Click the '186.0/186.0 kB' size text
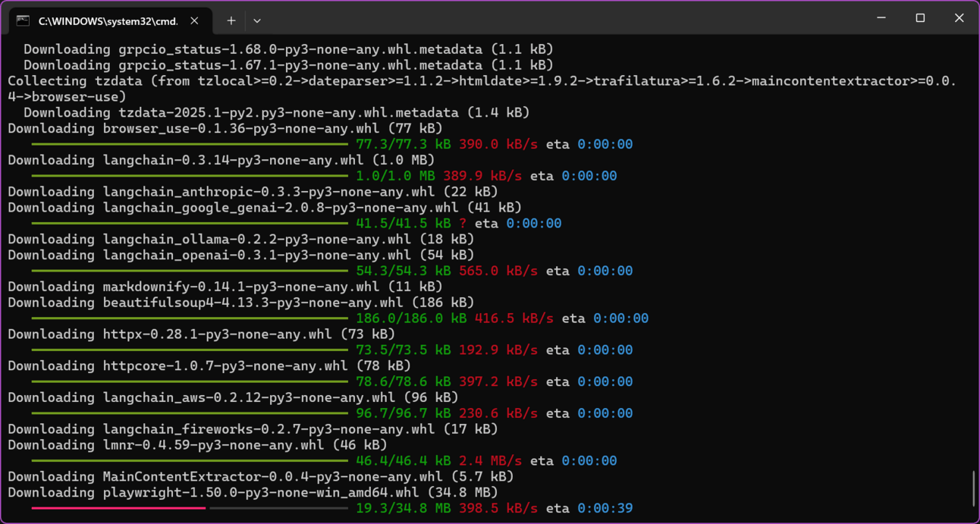This screenshot has height=524, width=980. coord(411,318)
